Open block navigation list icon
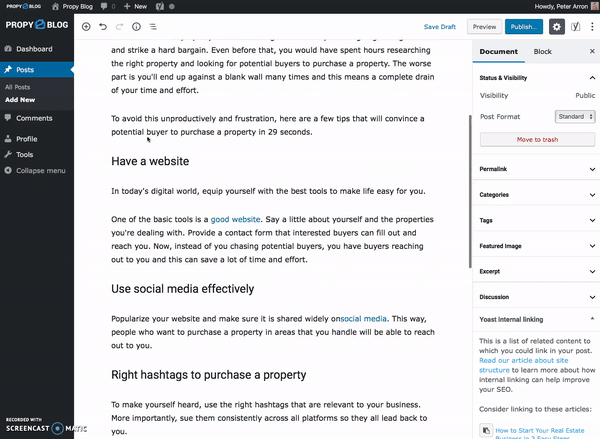This screenshot has height=439, width=600. pos(153,27)
